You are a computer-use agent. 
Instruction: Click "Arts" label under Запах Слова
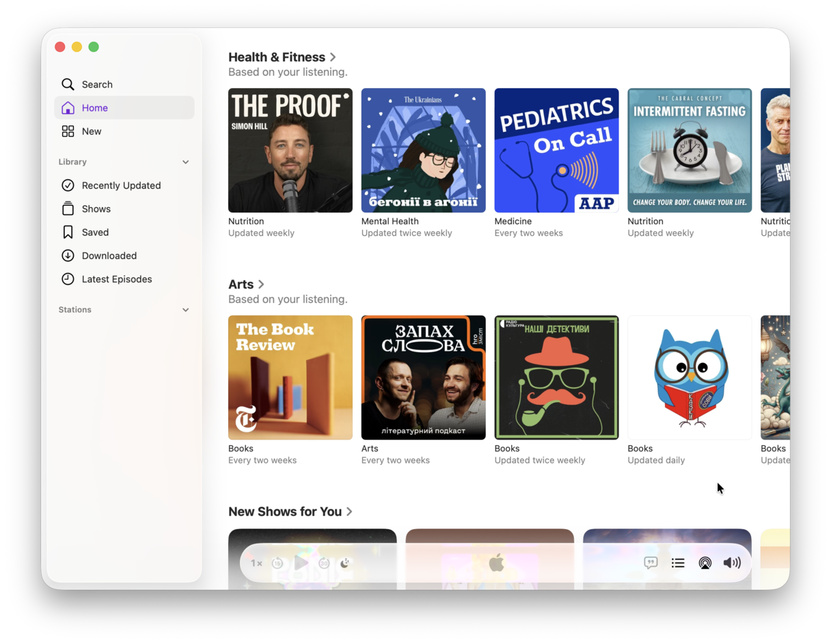point(370,448)
